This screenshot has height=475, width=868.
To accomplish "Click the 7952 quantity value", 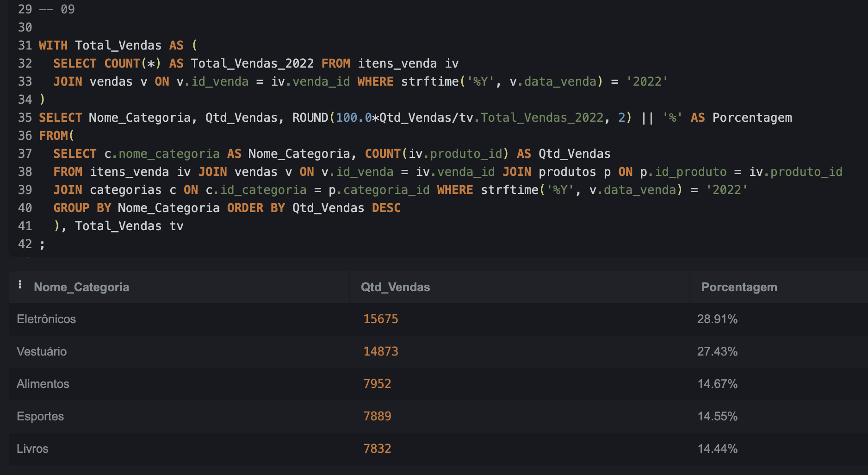I will tap(377, 384).
